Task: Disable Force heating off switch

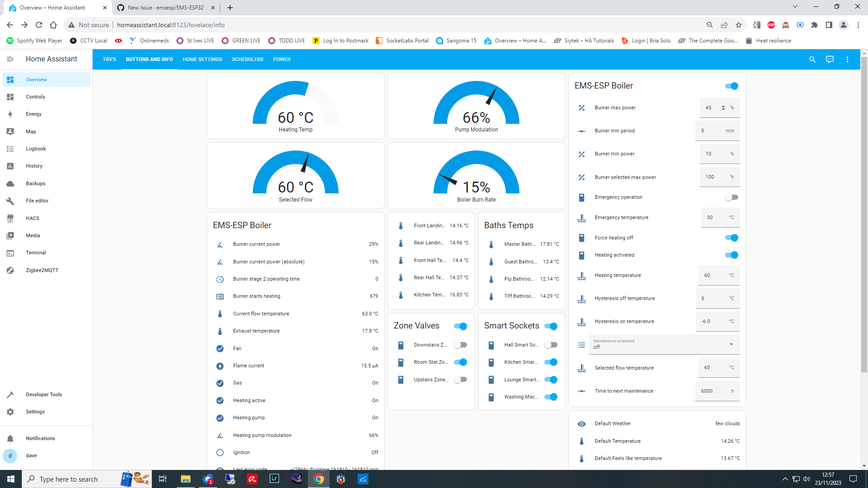Action: click(731, 238)
